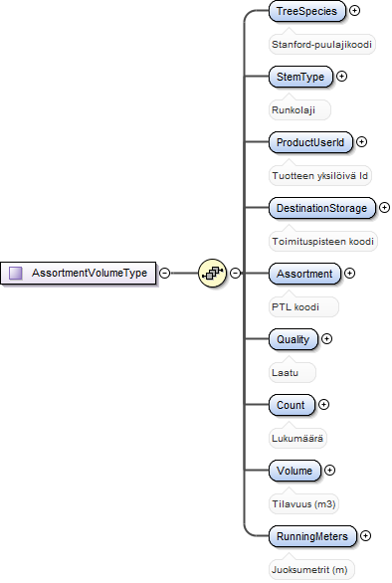Expand the Count element
This screenshot has width=392, height=583.
324,405
